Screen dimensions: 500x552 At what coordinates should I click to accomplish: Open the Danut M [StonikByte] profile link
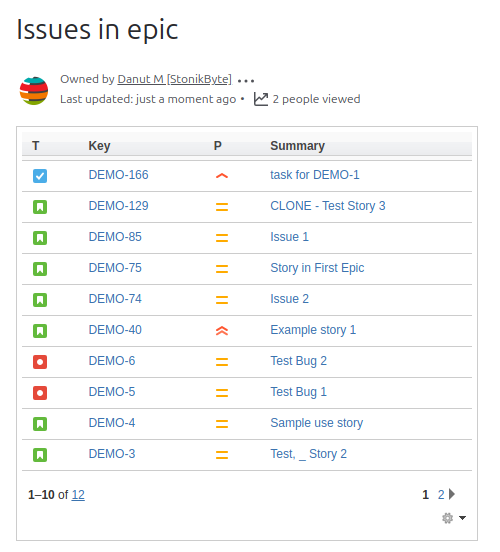(x=175, y=79)
